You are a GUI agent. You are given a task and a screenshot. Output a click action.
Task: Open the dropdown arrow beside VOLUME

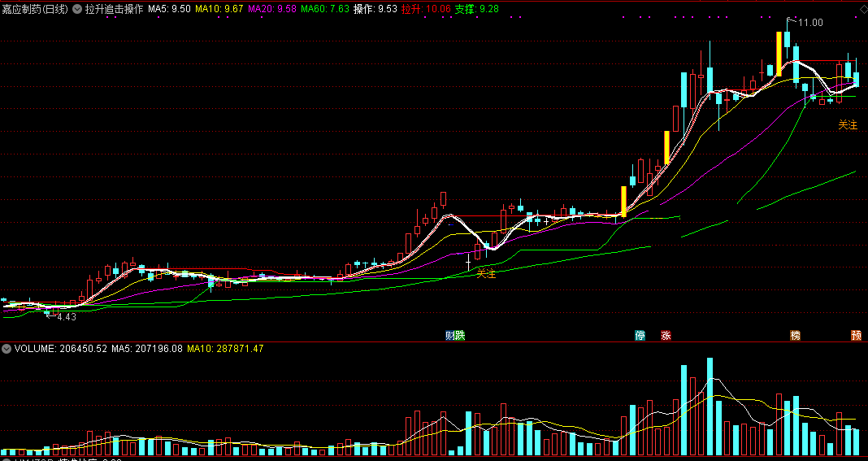click(7, 349)
